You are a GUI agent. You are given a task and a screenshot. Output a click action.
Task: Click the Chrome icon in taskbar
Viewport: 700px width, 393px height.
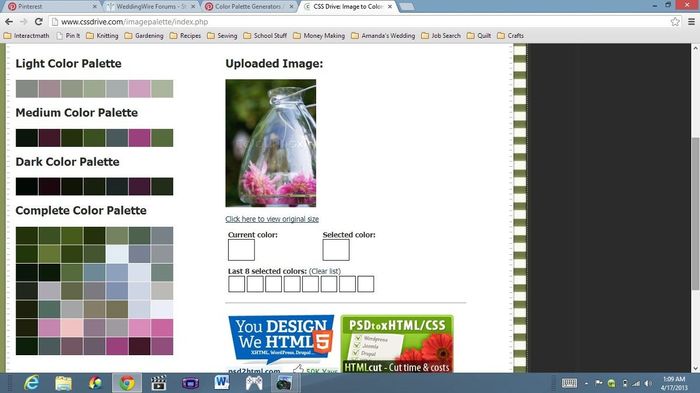tap(127, 383)
